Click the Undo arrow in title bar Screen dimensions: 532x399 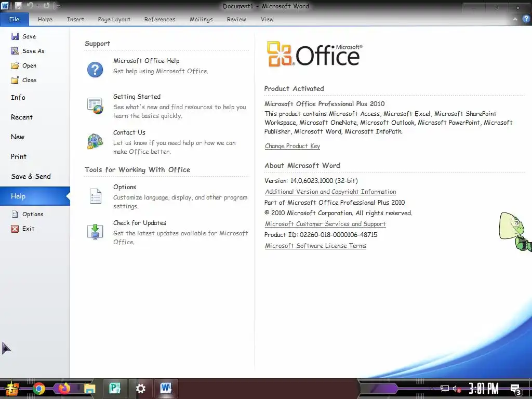(30, 5)
